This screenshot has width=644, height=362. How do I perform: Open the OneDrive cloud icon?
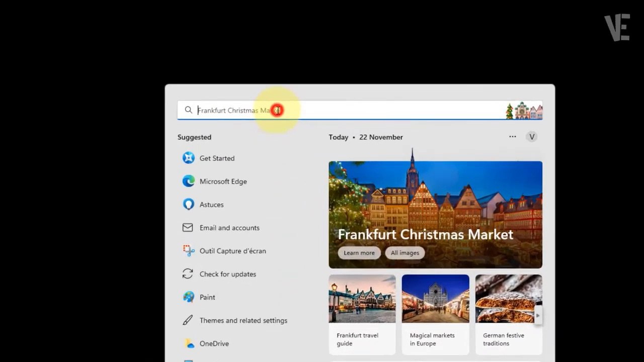189,343
